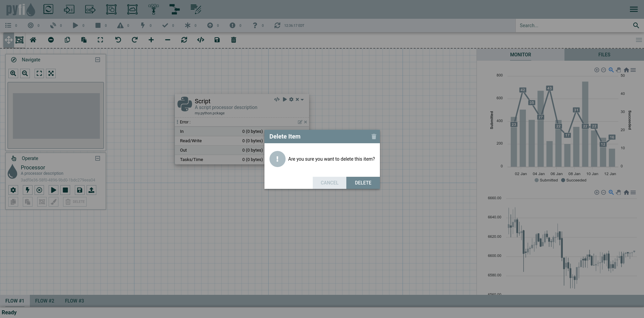
Task: Click the undo arrow in the toolbar
Action: tap(118, 40)
